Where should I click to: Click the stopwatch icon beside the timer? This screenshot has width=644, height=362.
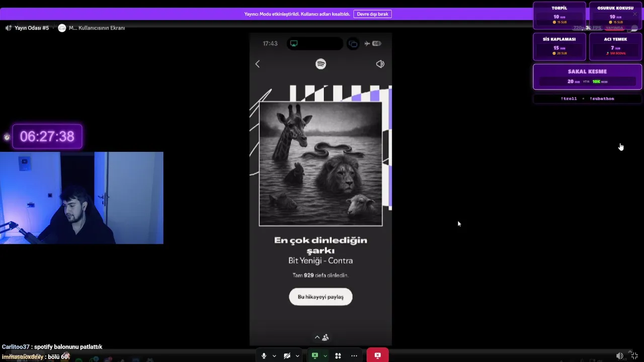coord(7,137)
